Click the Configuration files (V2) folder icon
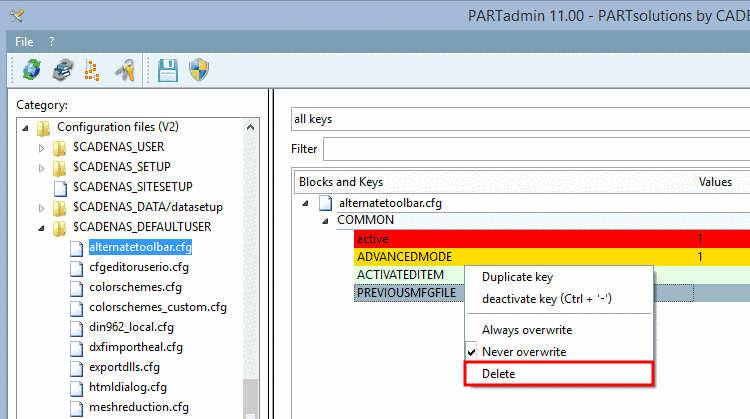This screenshot has height=419, width=750. click(44, 127)
